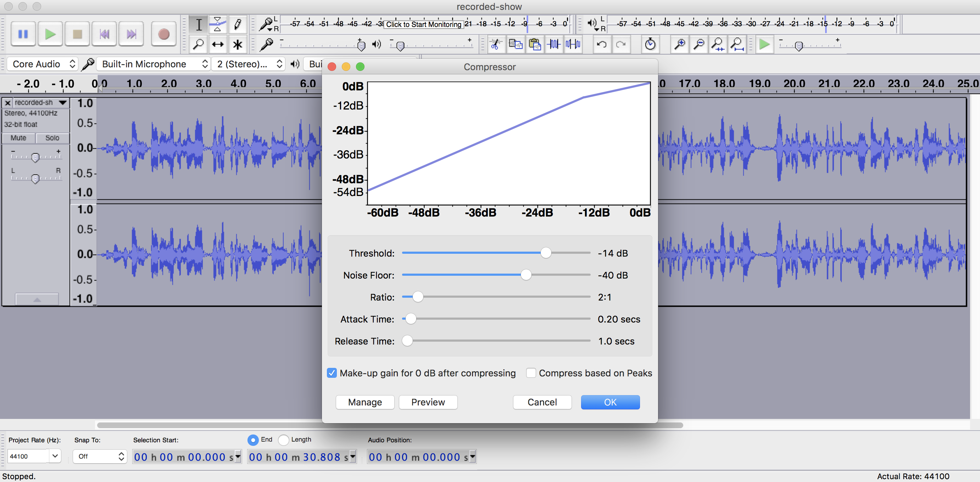Image resolution: width=980 pixels, height=482 pixels.
Task: Open Core Audio host dropdown
Action: (x=43, y=64)
